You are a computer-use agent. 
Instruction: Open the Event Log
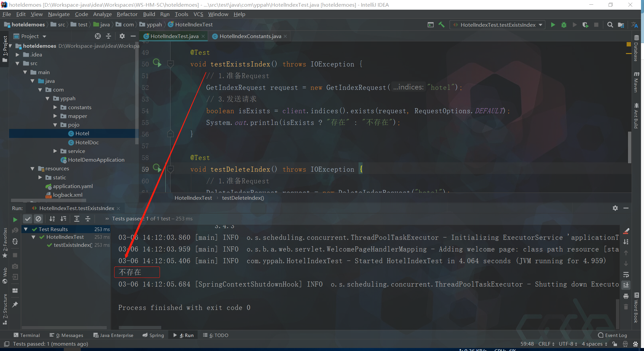613,335
